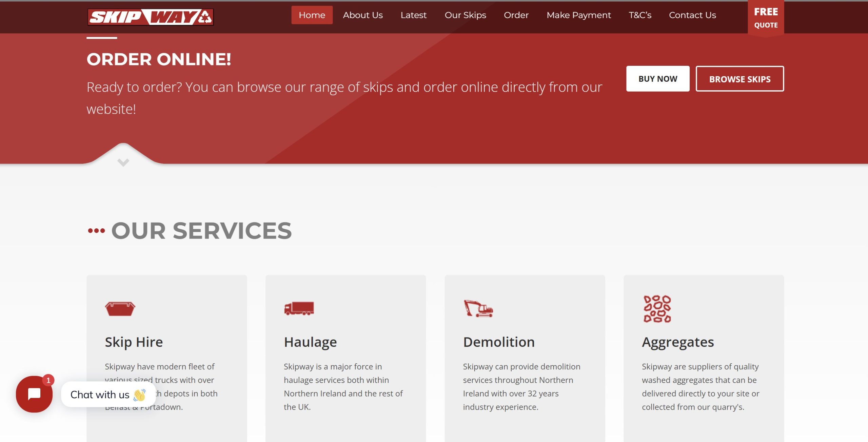
Task: Click the Contact Us link
Action: [x=692, y=15]
